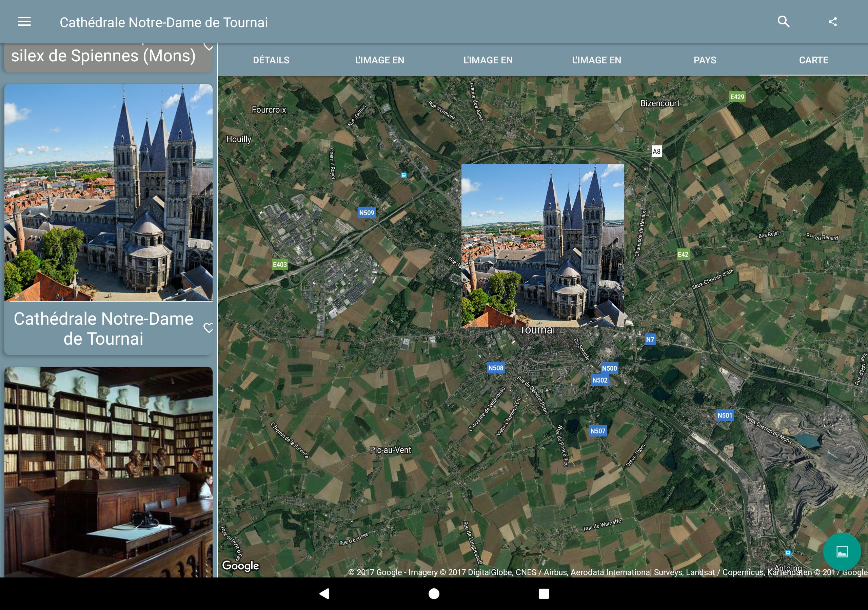Go back with Android back button
This screenshot has width=868, height=610.
coord(324,593)
